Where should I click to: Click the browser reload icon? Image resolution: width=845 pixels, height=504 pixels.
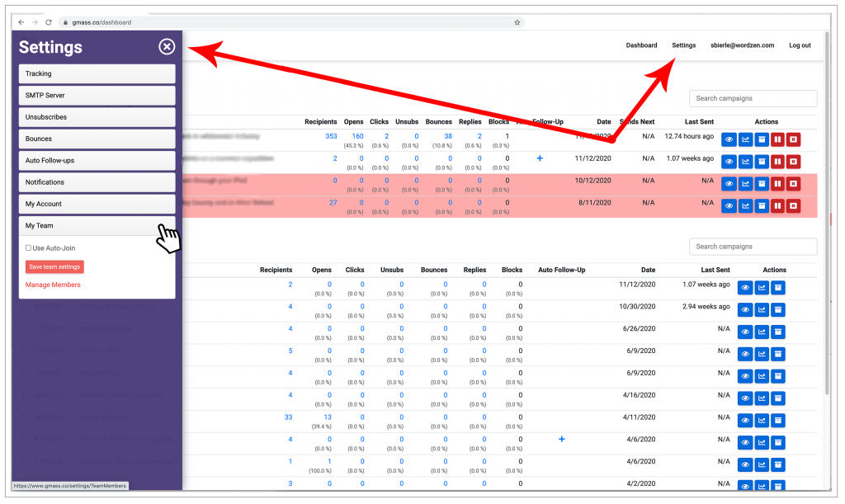point(49,22)
